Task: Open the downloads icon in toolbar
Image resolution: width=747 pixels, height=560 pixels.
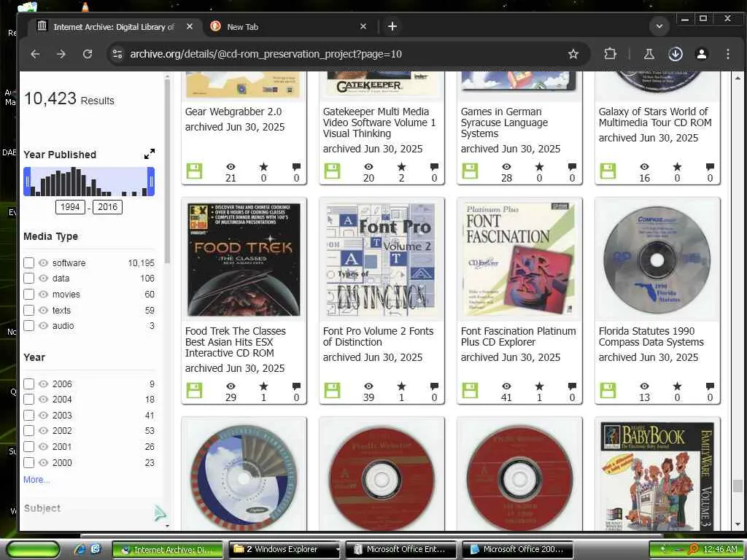Action: point(675,54)
